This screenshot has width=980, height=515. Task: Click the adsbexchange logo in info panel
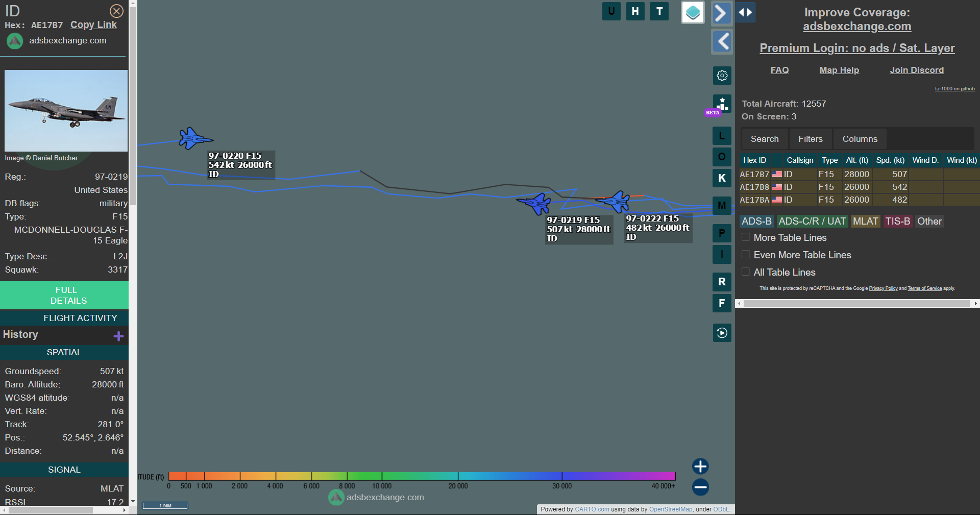coord(14,41)
